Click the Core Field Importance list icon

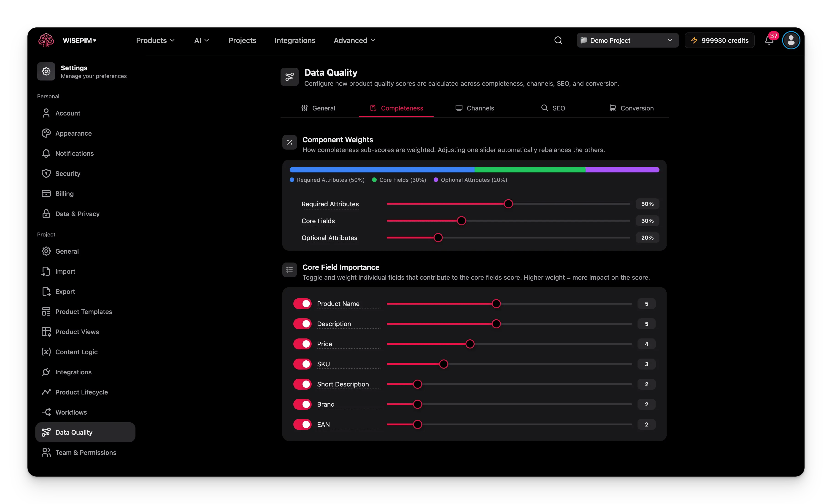click(x=289, y=270)
